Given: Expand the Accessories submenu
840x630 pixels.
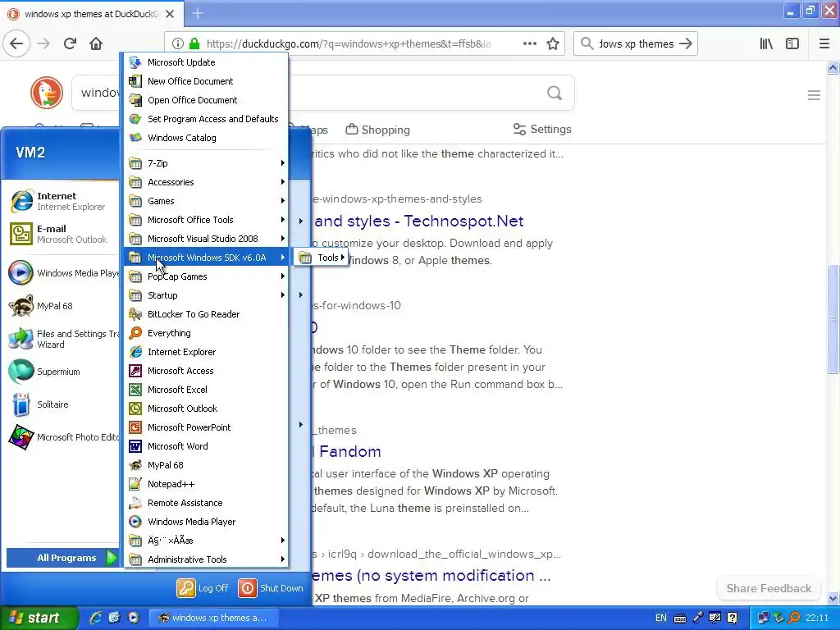Looking at the screenshot, I should pyautogui.click(x=206, y=182).
